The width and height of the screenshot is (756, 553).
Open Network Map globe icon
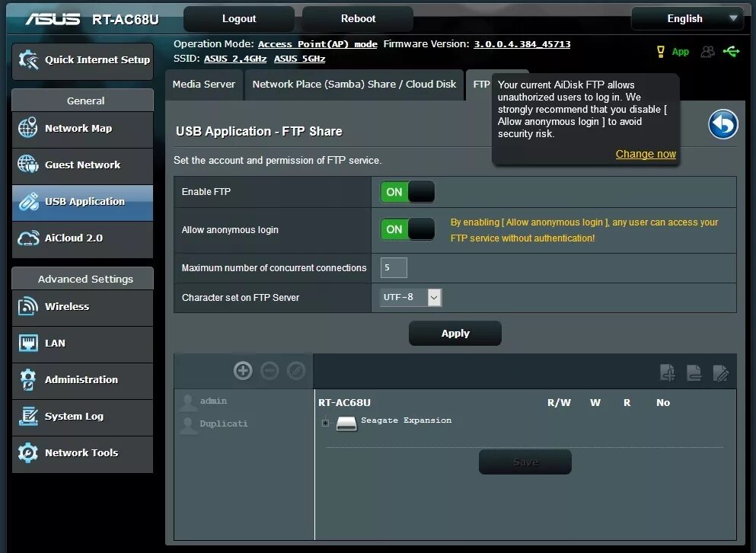tap(28, 128)
